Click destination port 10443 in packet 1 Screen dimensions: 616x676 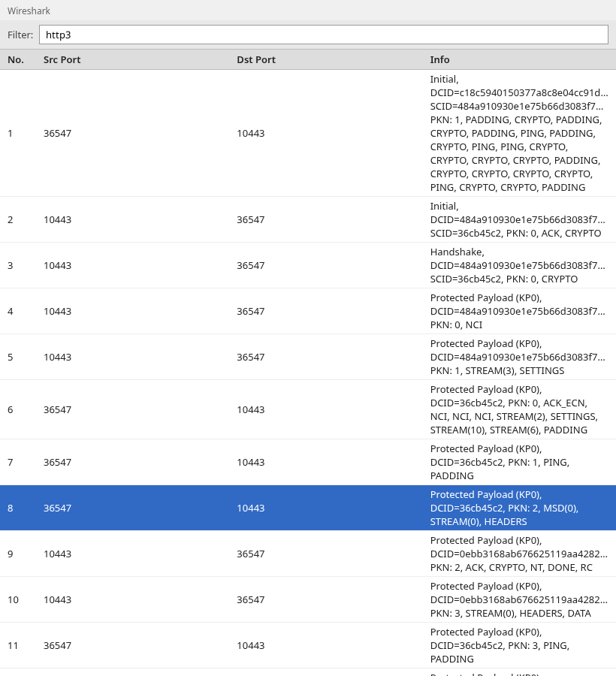pyautogui.click(x=250, y=133)
